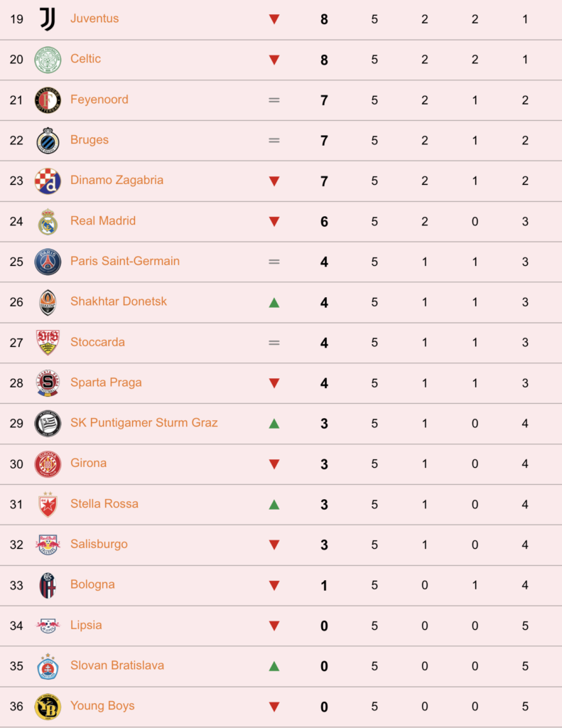This screenshot has height=728, width=562.
Task: Open the Bruges team link
Action: (90, 140)
